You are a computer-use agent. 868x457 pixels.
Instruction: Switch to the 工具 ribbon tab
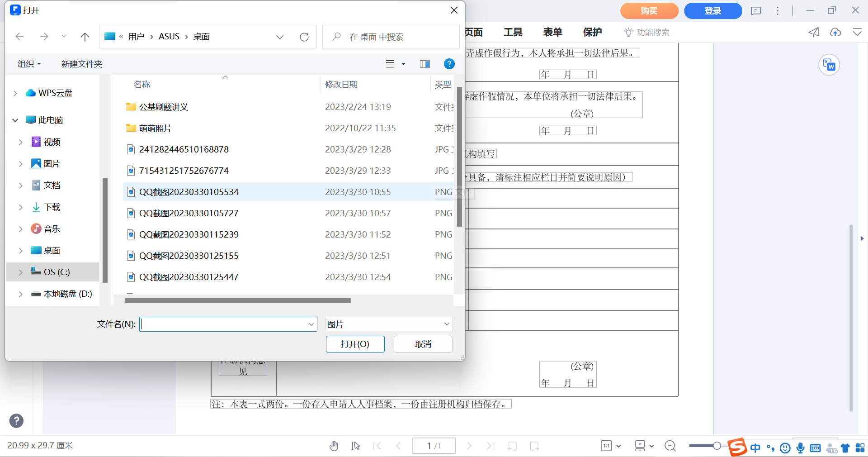coord(513,32)
